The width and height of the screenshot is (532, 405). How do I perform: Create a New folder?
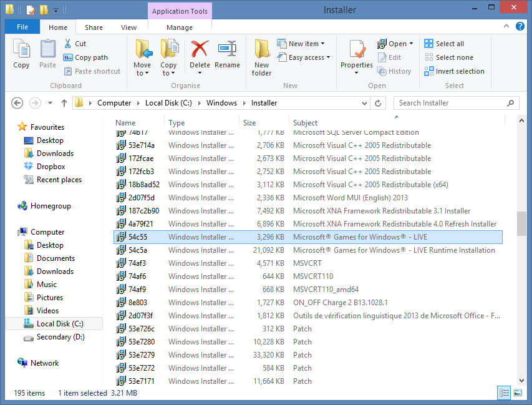(261, 57)
